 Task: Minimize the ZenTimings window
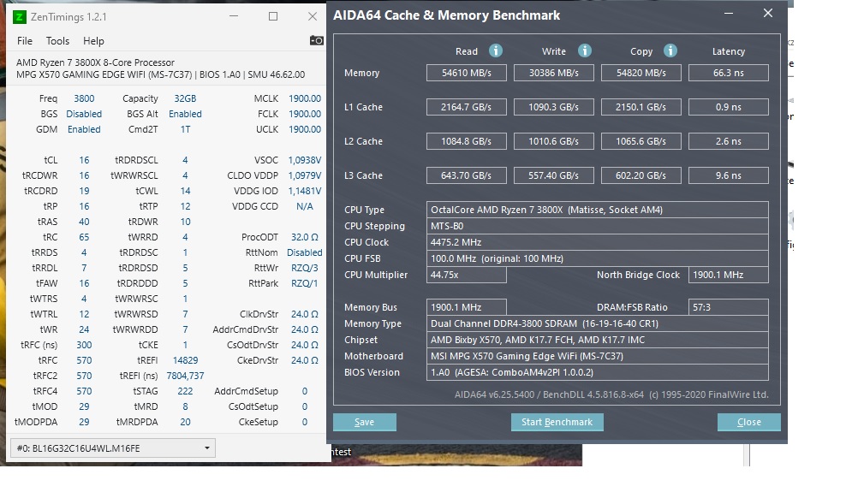[234, 16]
